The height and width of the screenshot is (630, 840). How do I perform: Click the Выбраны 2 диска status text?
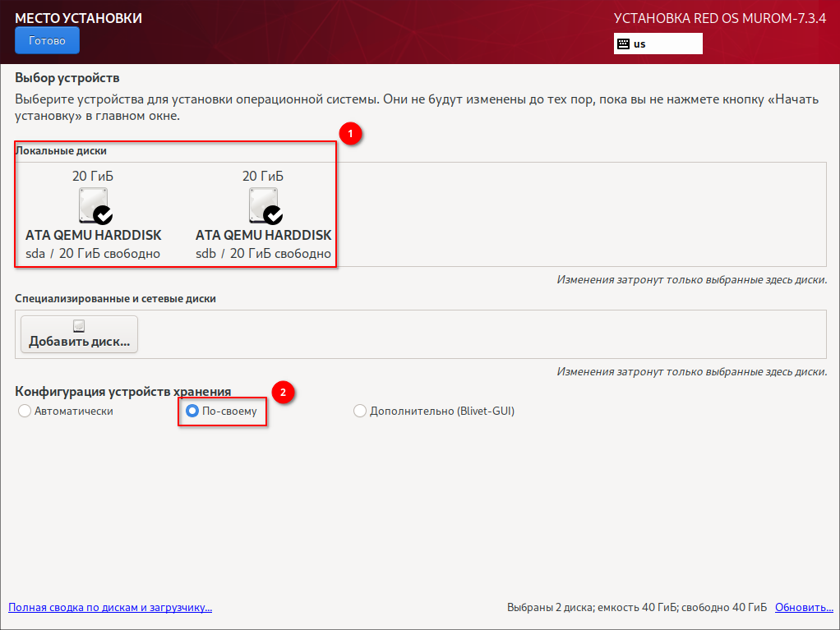636,608
